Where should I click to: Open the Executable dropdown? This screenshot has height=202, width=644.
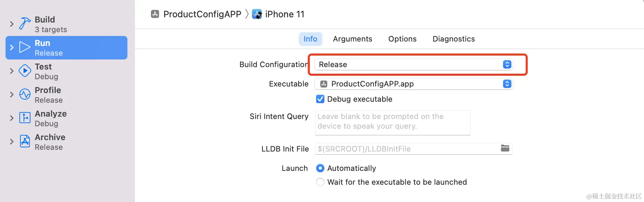tap(413, 84)
